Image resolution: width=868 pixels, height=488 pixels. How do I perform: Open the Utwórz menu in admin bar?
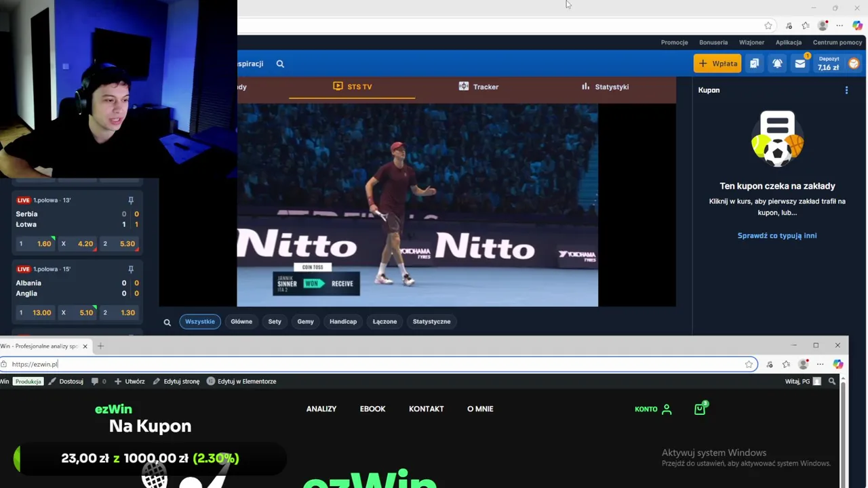tap(130, 382)
